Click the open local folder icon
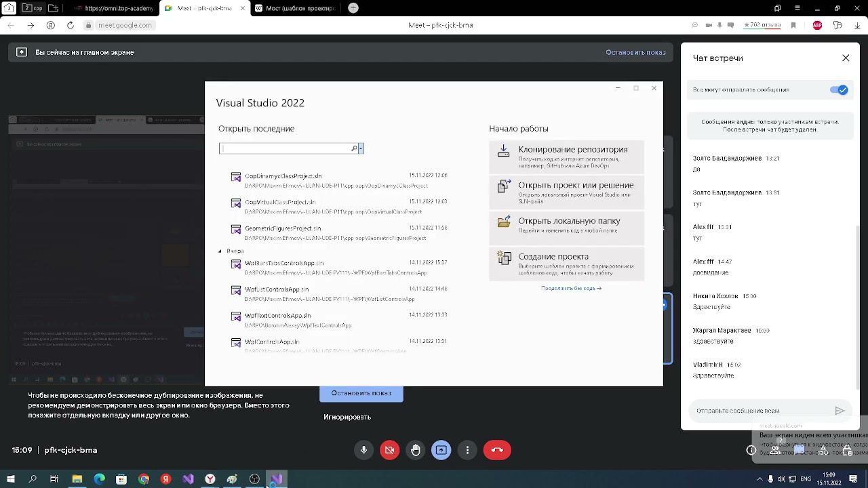 click(x=503, y=222)
